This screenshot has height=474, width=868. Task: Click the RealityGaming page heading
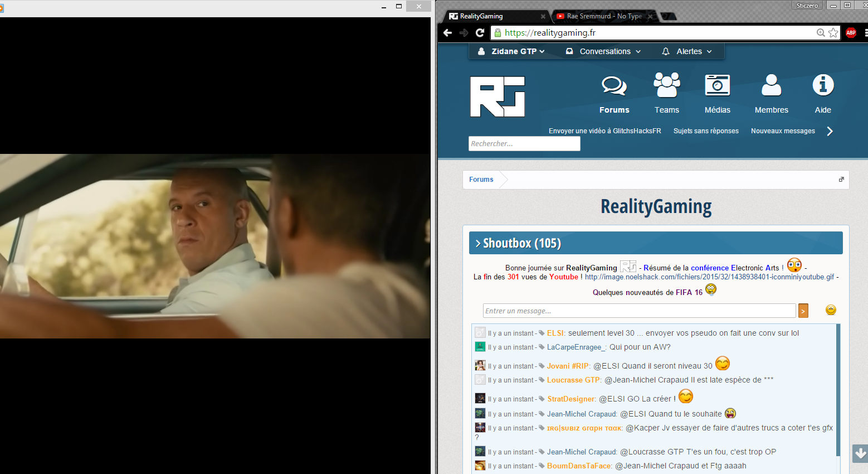coord(656,207)
